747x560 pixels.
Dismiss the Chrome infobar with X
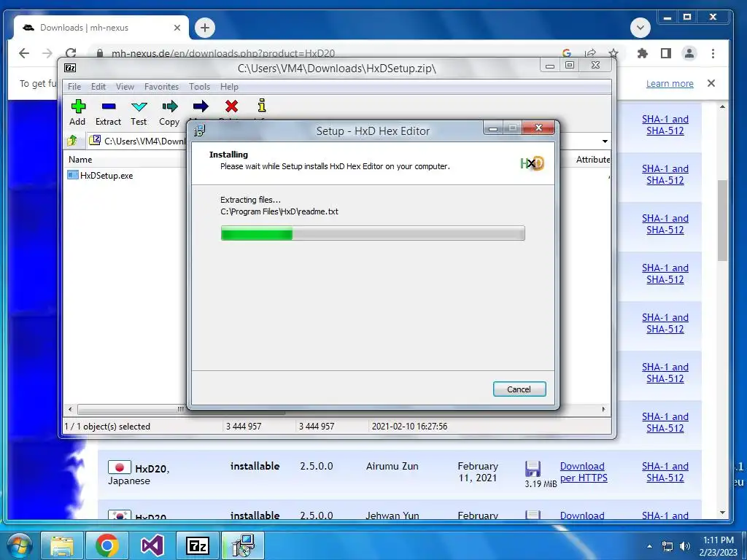click(x=711, y=83)
